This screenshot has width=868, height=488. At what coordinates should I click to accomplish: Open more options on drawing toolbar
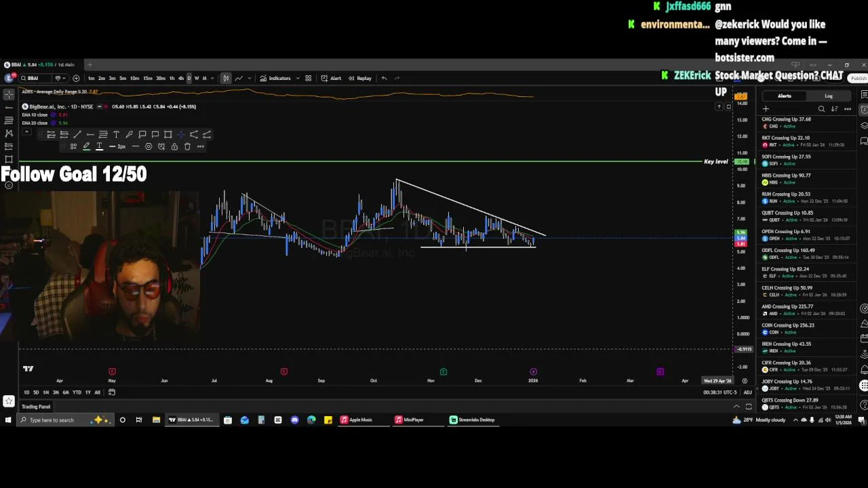coord(201,146)
